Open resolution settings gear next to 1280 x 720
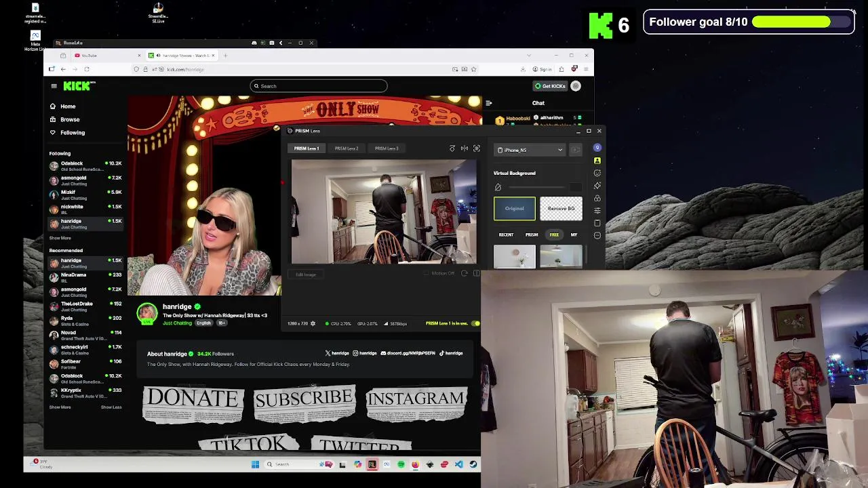 (x=313, y=324)
